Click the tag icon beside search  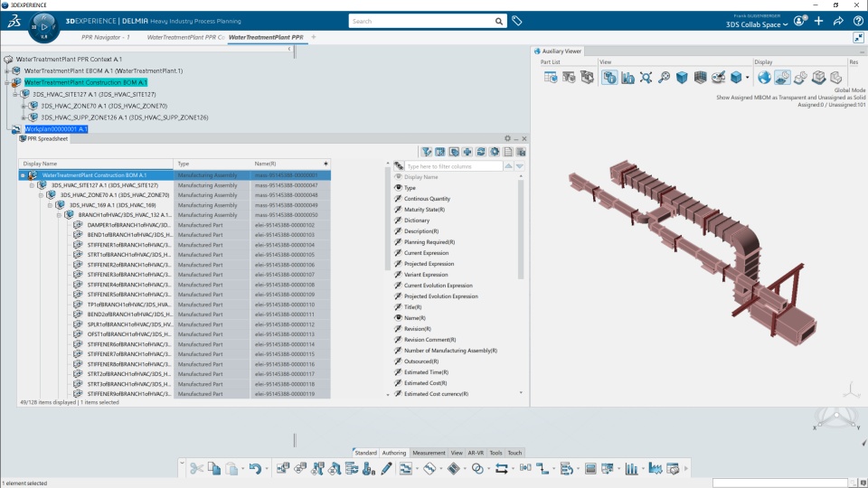point(516,21)
